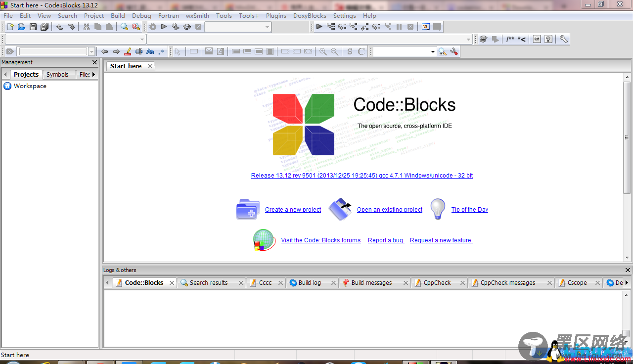Click the DoxyBlocks block comment /** icon

point(510,39)
